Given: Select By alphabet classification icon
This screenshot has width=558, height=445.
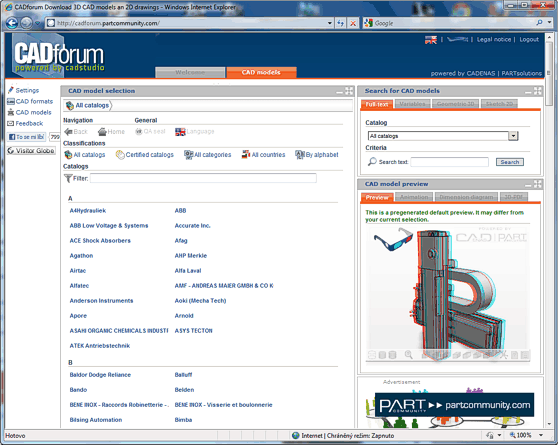Looking at the screenshot, I should (300, 155).
